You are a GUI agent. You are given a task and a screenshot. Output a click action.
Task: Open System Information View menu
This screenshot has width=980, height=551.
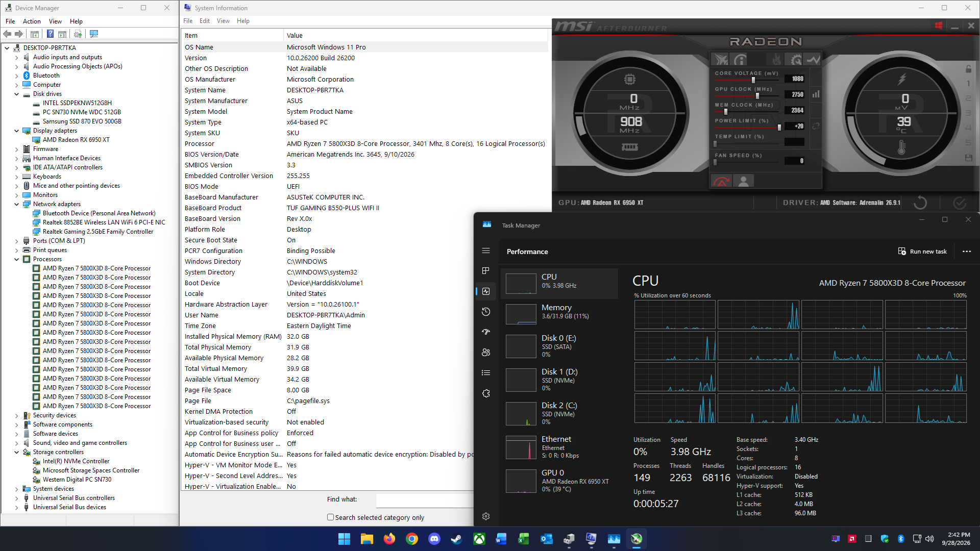click(x=223, y=21)
